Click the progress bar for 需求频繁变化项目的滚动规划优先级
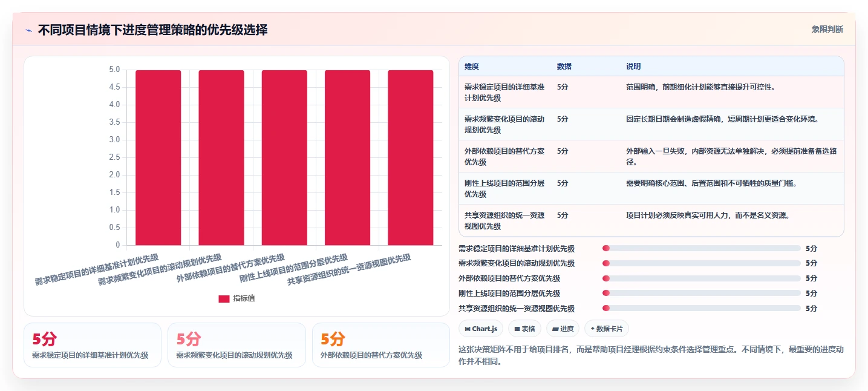Image resolution: width=868 pixels, height=391 pixels. [702, 263]
